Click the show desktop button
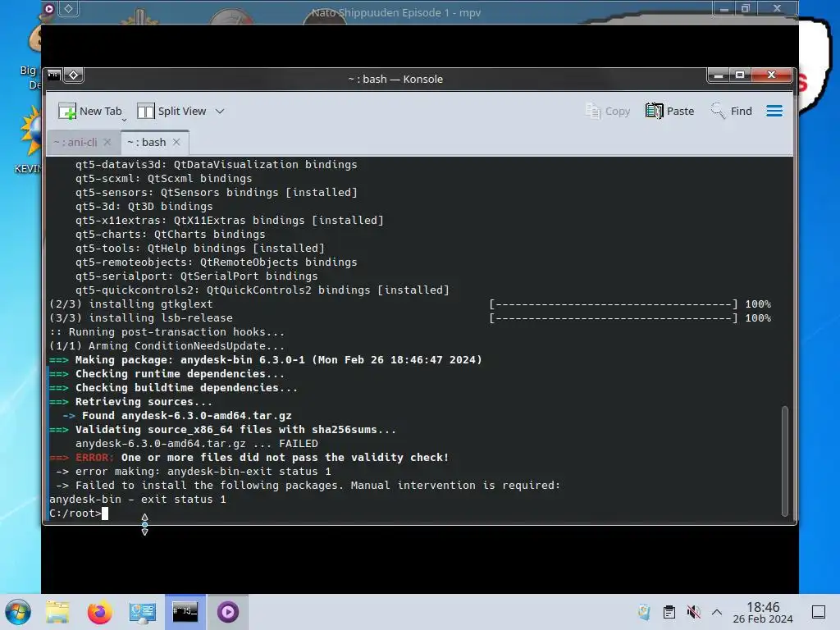The image size is (840, 630). pos(819,612)
